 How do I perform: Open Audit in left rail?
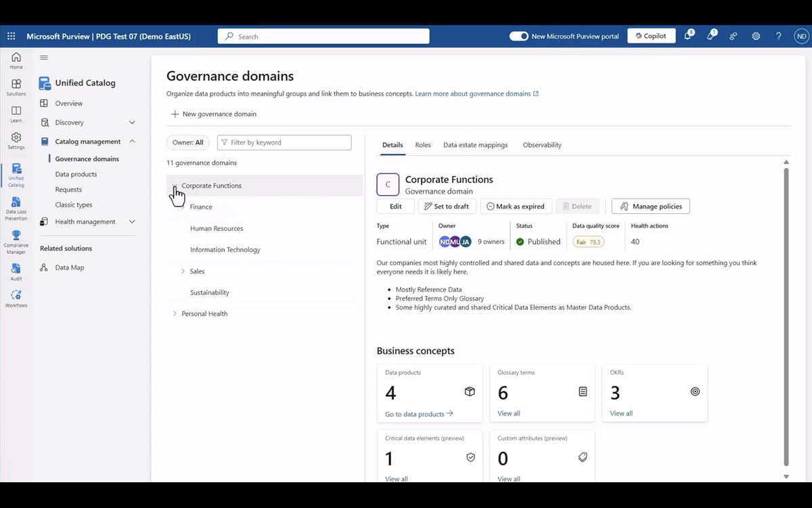16,272
